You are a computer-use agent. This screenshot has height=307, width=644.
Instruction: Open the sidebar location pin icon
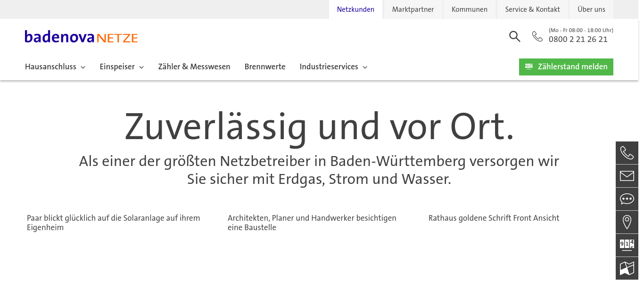point(627,222)
